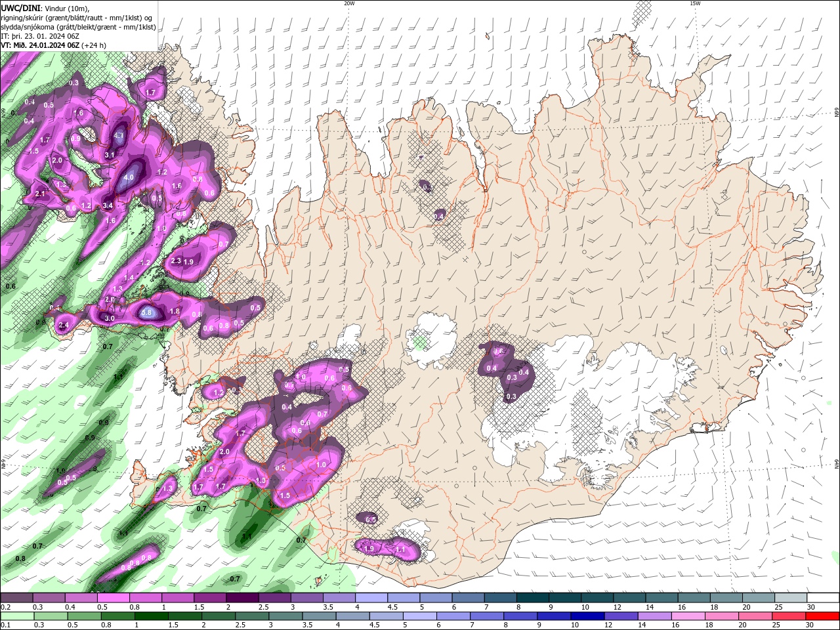
Task: Click the 3.4 precipitation value
Action: (x=108, y=205)
